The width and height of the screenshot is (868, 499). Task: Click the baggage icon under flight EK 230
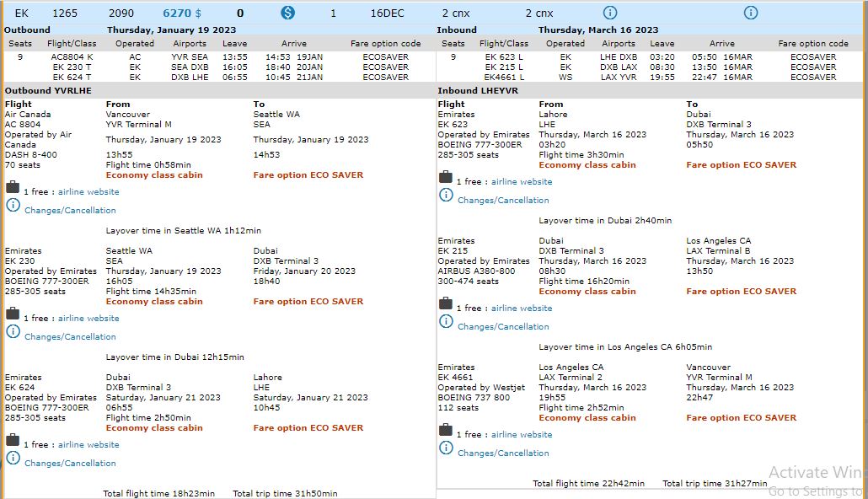(x=13, y=314)
